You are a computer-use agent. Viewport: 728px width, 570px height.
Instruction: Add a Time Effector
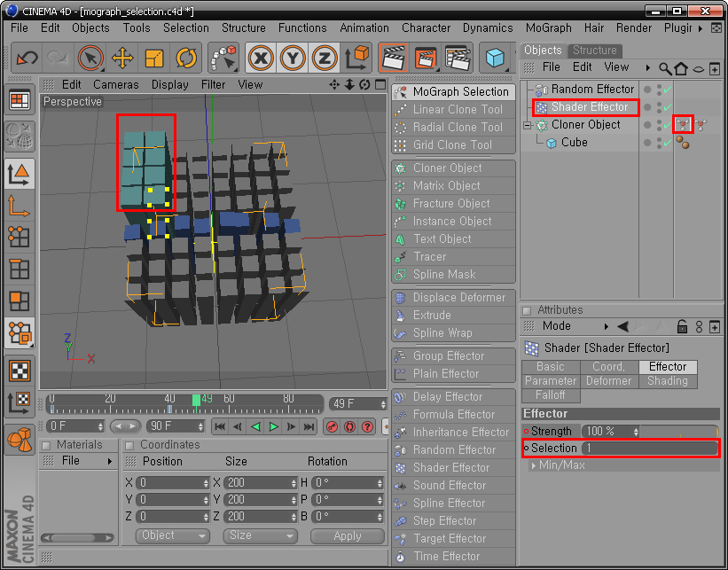coord(454,556)
